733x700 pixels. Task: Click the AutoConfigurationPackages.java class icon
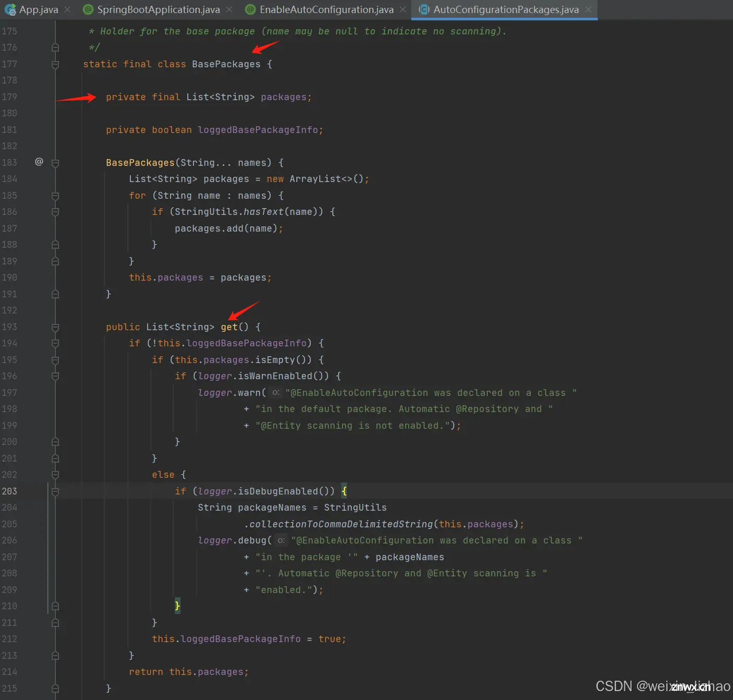point(424,9)
